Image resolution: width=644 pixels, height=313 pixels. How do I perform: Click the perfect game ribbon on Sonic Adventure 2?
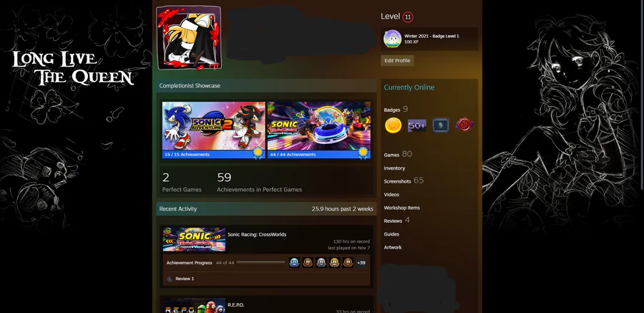tap(258, 153)
